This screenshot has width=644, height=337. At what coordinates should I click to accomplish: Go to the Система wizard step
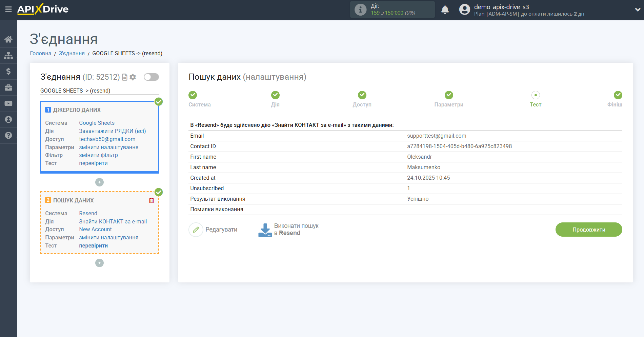[x=193, y=95]
